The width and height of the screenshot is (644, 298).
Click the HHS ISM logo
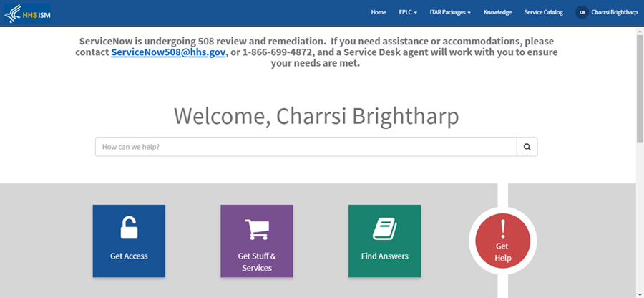27,12
